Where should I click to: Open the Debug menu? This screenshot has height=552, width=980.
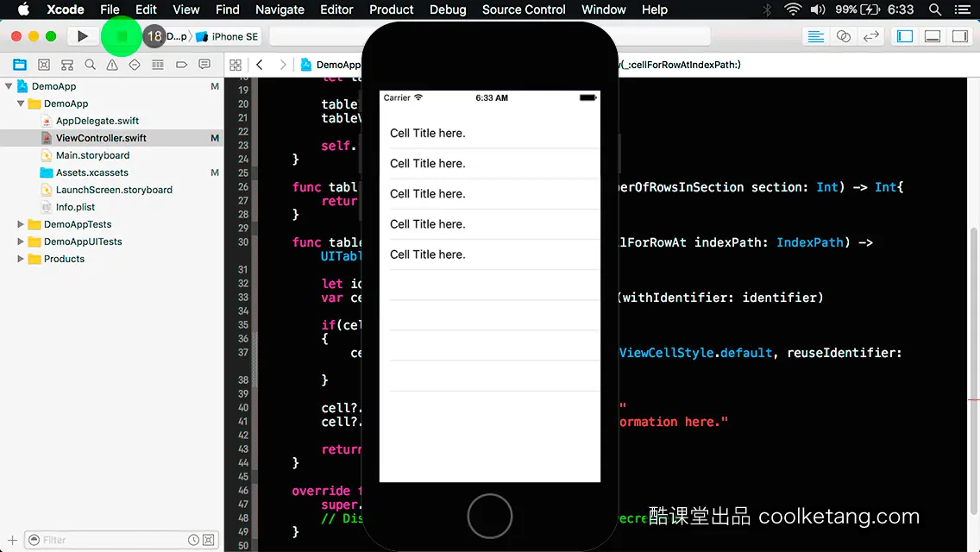tap(448, 9)
